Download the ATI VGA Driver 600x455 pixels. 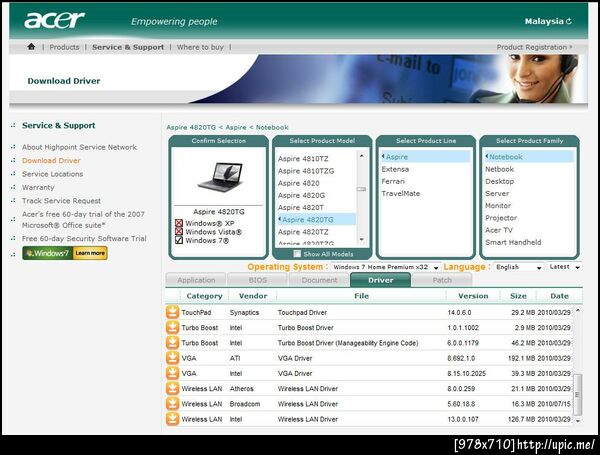[x=173, y=358]
